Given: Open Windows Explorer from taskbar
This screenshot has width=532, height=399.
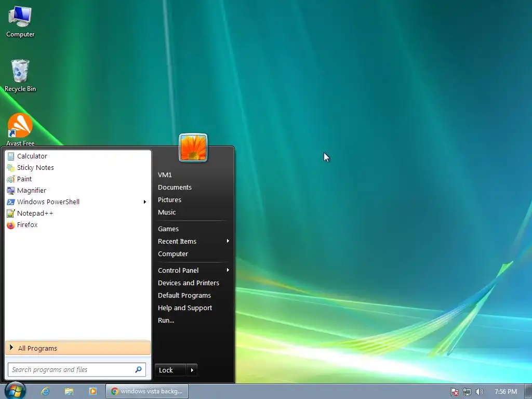Looking at the screenshot, I should click(x=69, y=391).
